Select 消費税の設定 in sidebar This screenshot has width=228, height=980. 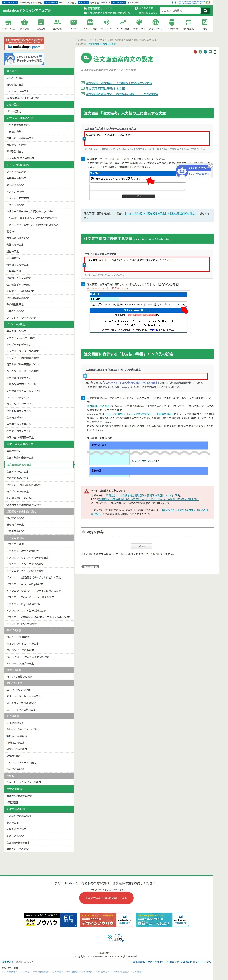click(39, 451)
